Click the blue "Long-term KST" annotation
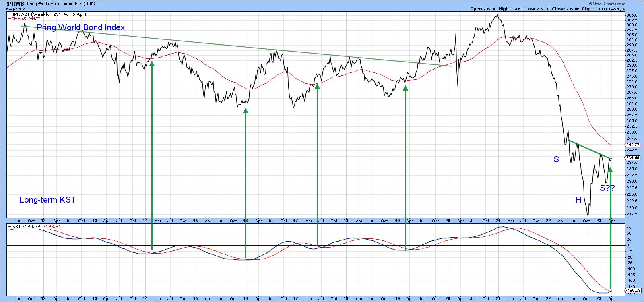This screenshot has height=302, width=644. 47,200
